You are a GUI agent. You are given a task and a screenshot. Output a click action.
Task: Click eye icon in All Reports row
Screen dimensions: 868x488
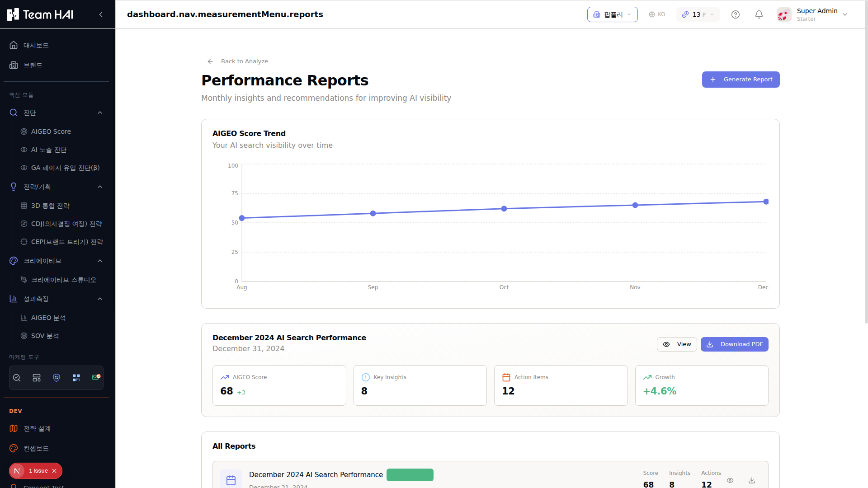(x=730, y=480)
